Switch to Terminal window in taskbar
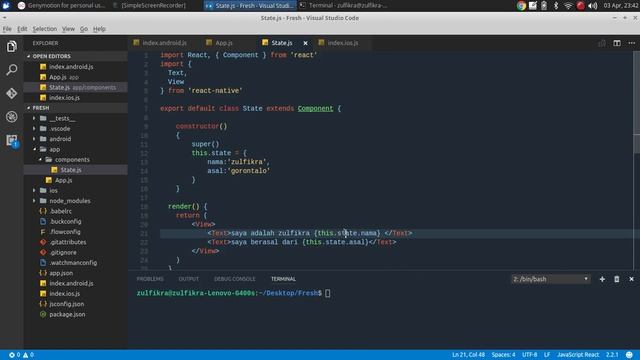This screenshot has height=360, width=640. point(344,6)
